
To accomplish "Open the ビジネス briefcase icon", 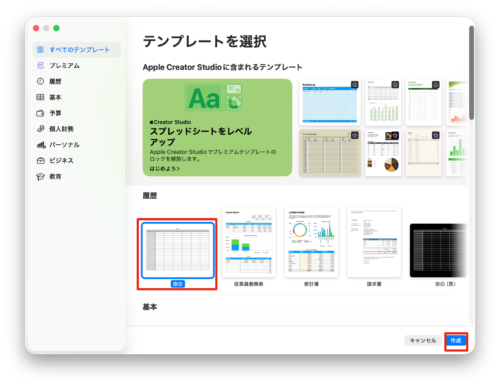I will click(x=40, y=160).
